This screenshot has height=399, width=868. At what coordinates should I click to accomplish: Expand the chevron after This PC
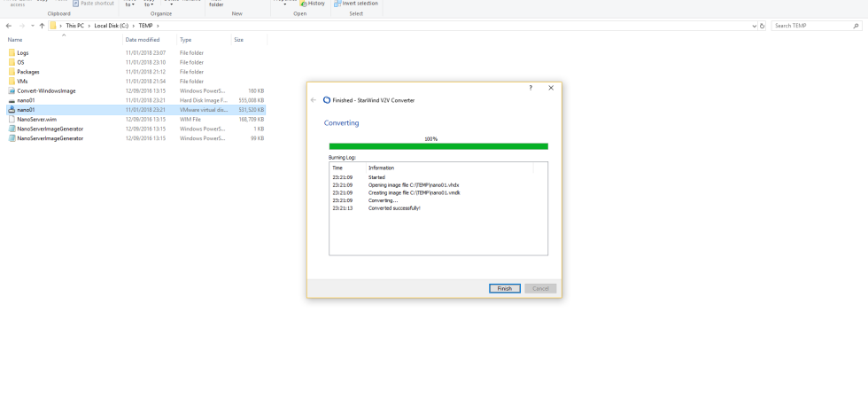coord(89,26)
